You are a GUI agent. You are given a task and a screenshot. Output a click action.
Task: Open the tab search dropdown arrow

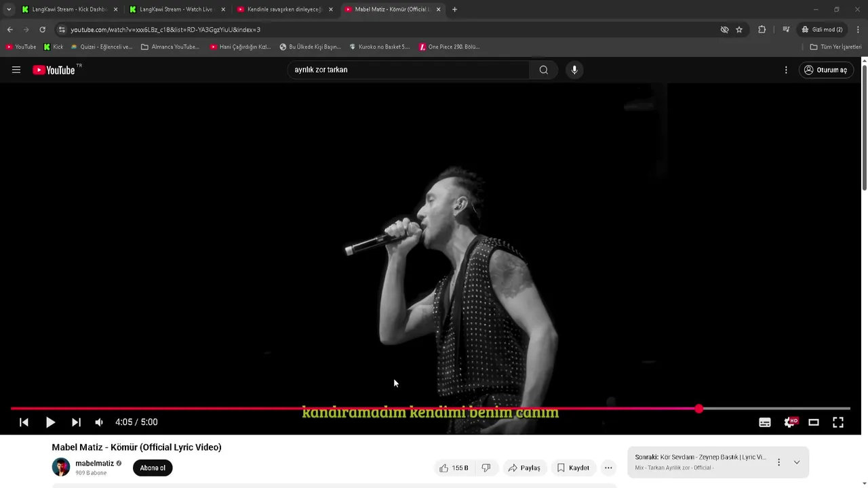[x=9, y=9]
